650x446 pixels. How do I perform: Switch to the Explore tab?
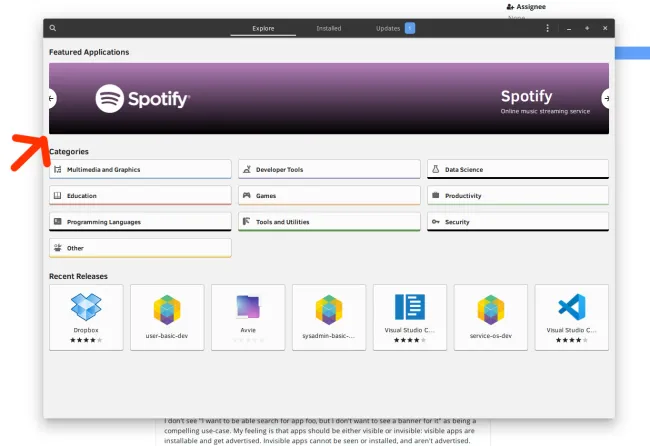[x=263, y=28]
